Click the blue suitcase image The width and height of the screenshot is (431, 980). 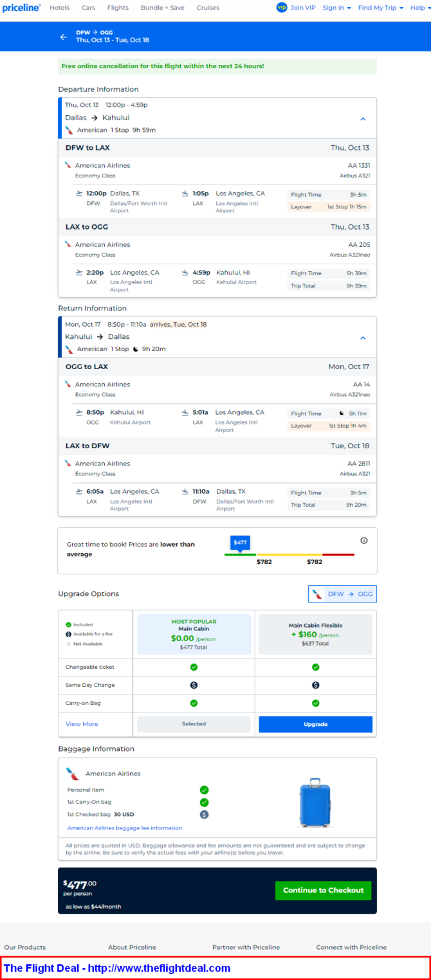pos(314,803)
